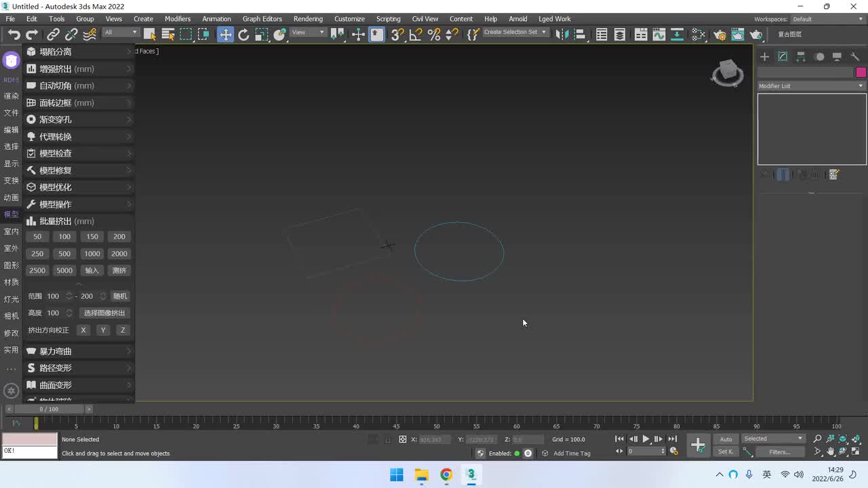Open the Graph Editors menu
Screen dimensions: 868x488
(262, 19)
